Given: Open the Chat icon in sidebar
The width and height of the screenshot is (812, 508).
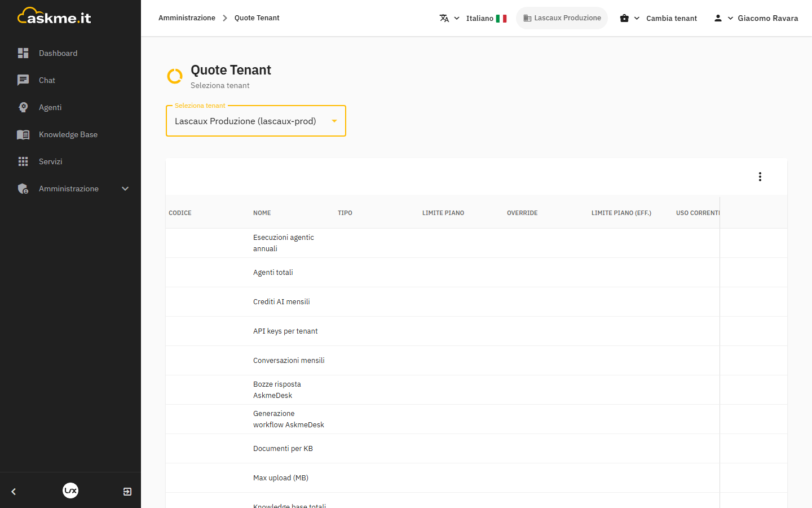Looking at the screenshot, I should [23, 80].
